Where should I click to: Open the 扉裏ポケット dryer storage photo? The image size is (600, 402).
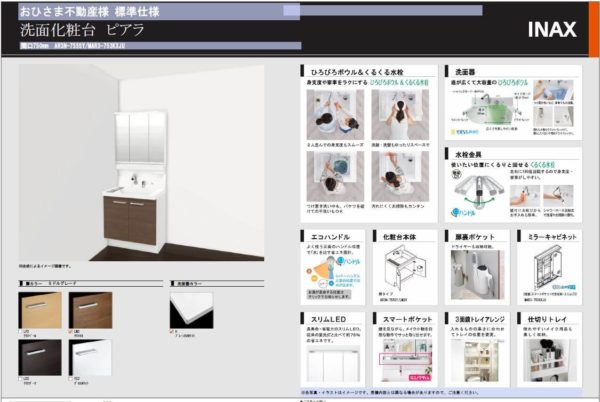477,275
